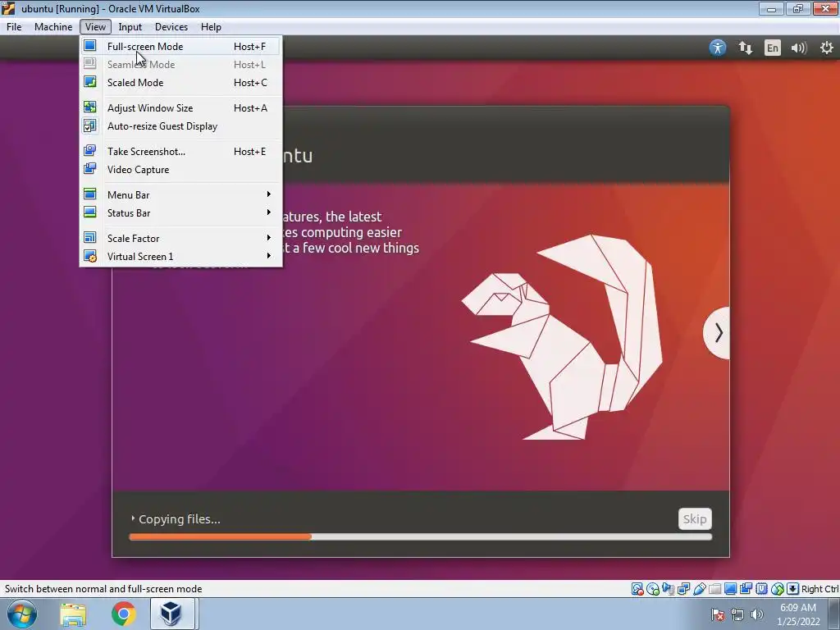Open Ubuntu system power gear menu
The image size is (840, 630).
(x=827, y=48)
